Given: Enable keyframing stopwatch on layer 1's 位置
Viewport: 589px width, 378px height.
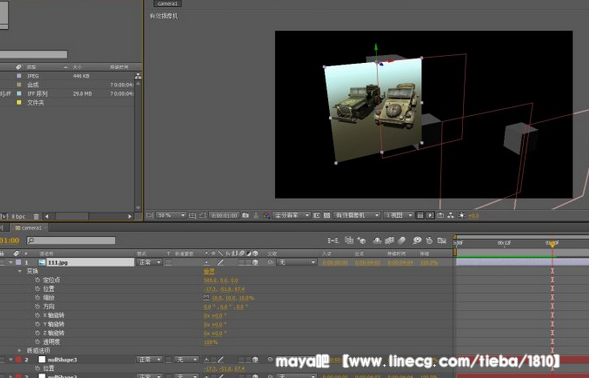Looking at the screenshot, I should [37, 289].
